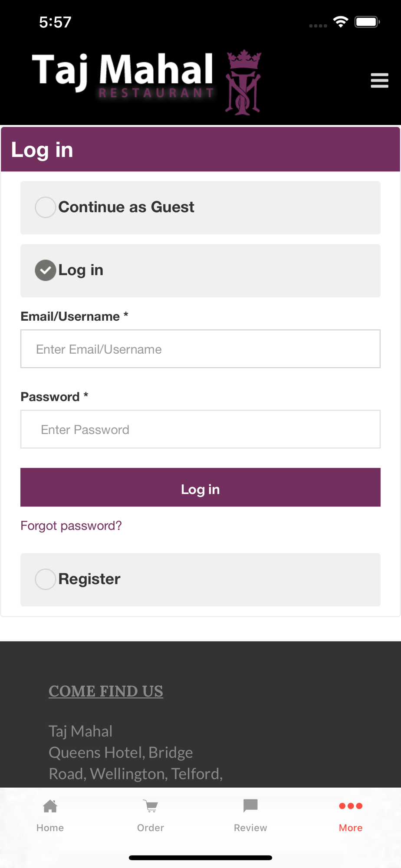This screenshot has width=401, height=868.
Task: Click the purple Log in submit button
Action: (x=200, y=487)
